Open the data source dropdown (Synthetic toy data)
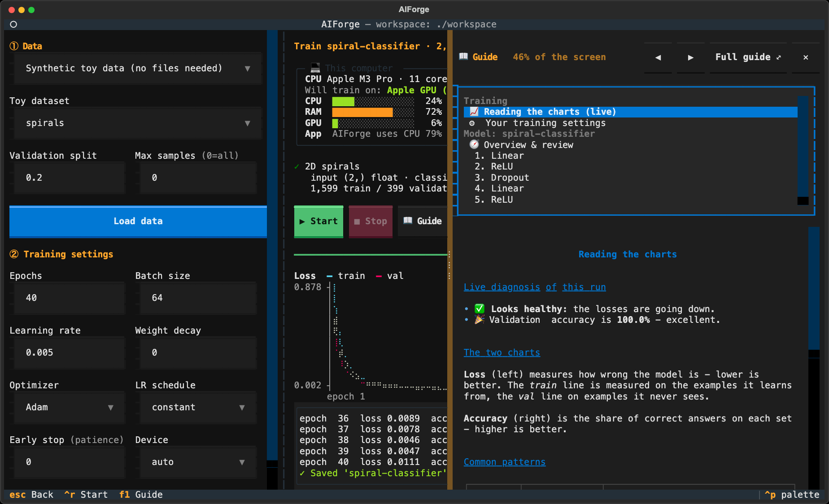 [x=137, y=68]
